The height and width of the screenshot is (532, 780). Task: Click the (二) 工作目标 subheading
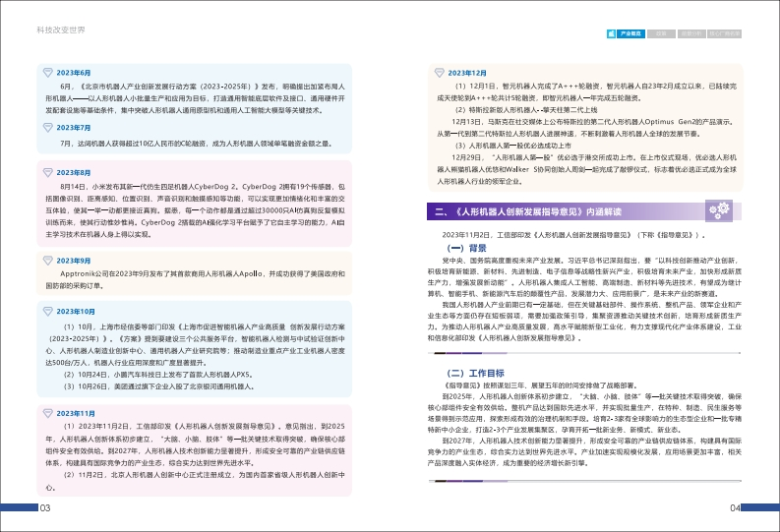click(x=475, y=373)
